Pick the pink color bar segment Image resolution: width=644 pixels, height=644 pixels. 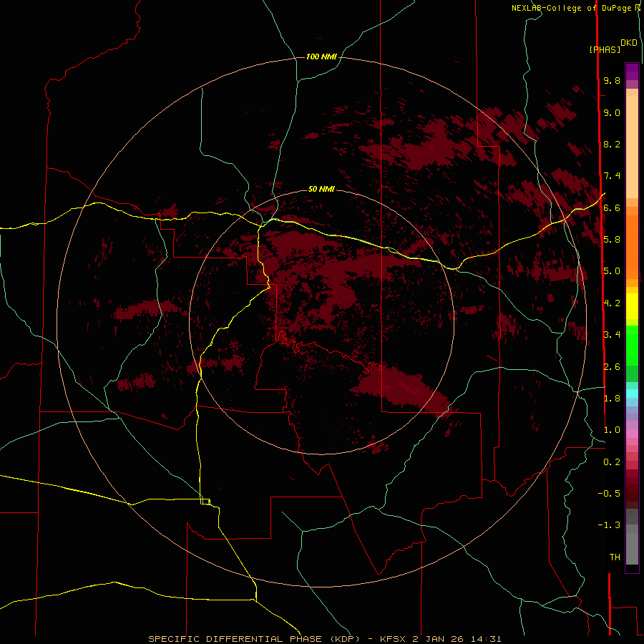click(x=632, y=434)
